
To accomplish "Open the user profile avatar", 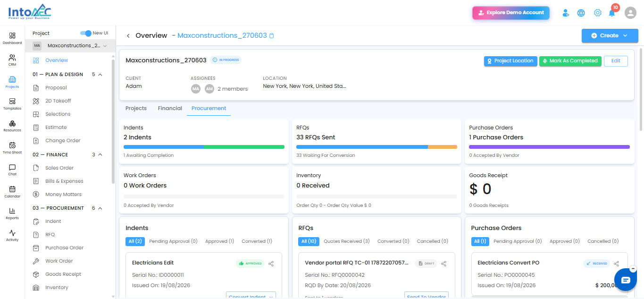I will click(630, 13).
